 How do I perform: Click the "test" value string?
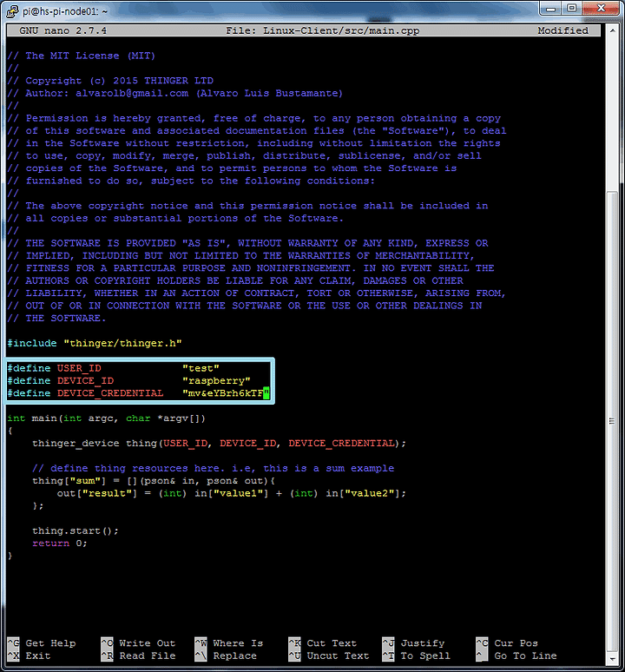tap(201, 368)
